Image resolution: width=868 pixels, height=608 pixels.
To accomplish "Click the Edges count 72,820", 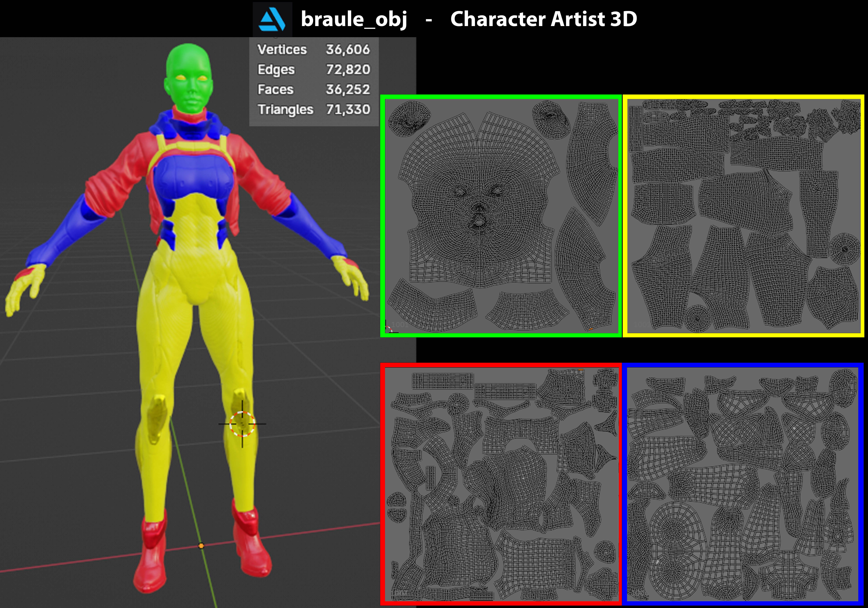I will tap(348, 70).
